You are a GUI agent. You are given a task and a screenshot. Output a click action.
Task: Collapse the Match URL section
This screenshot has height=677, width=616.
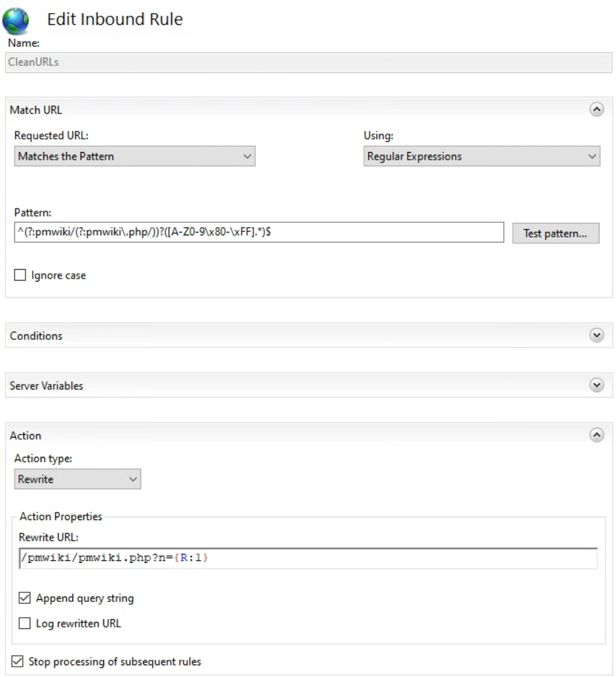click(597, 109)
